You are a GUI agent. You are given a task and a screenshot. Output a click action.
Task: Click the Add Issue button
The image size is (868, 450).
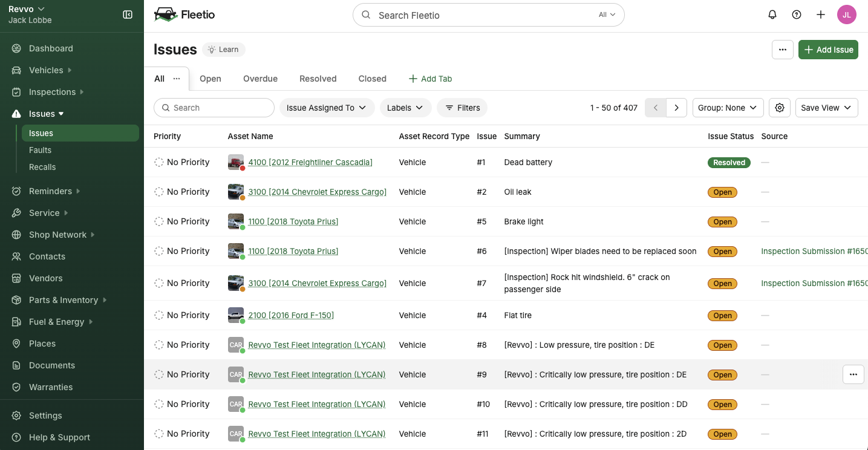828,50
